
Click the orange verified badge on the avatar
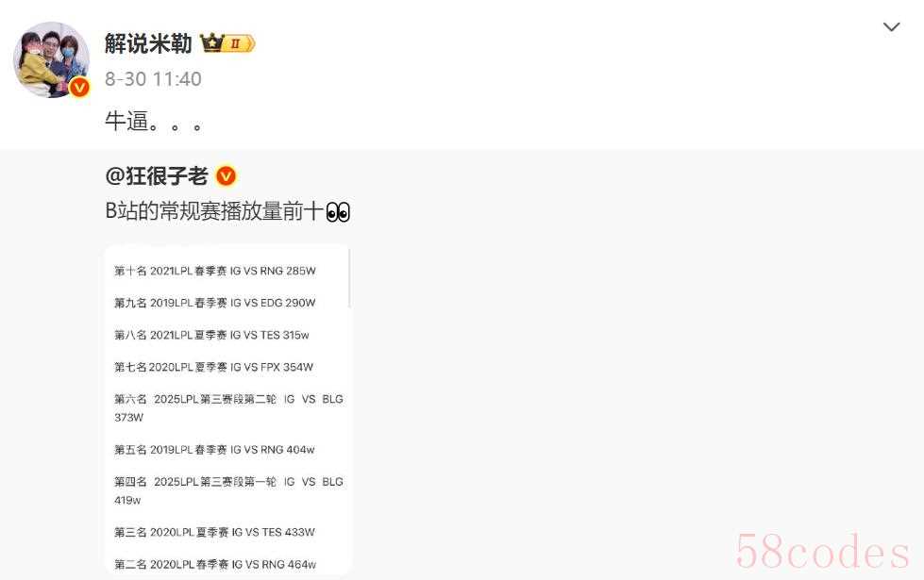pos(79,88)
